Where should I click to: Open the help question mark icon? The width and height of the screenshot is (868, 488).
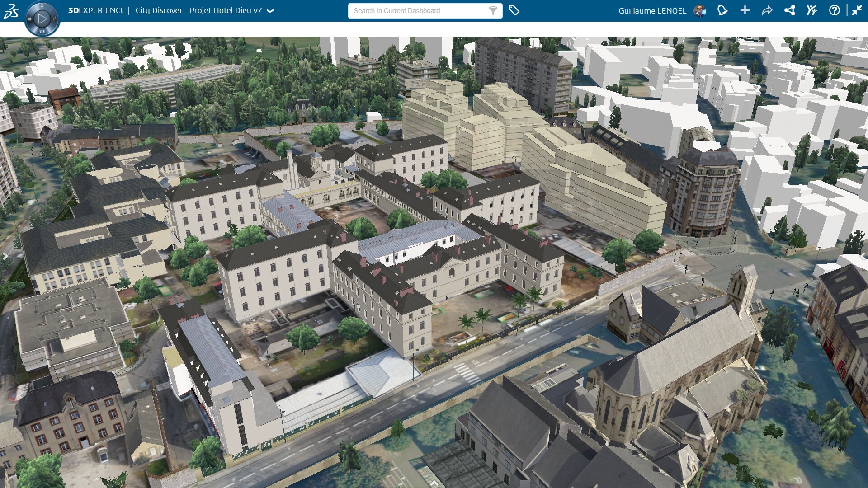coord(835,10)
